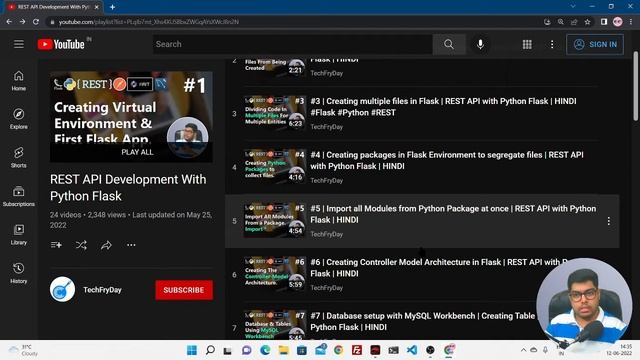Open the YouTube apps grid

(x=527, y=44)
